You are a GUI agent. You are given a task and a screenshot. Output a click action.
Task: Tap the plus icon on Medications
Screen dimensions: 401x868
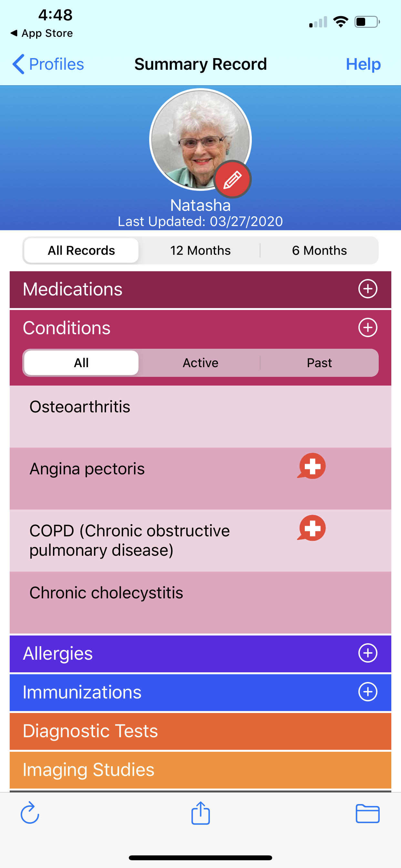(367, 289)
